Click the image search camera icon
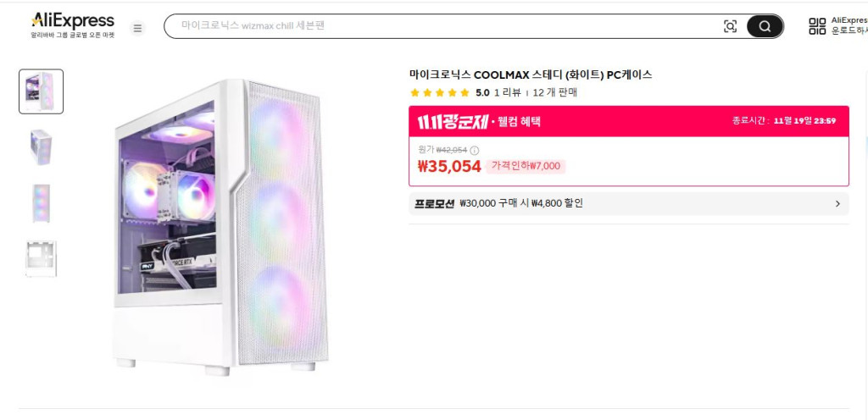Image resolution: width=868 pixels, height=420 pixels. click(x=730, y=26)
